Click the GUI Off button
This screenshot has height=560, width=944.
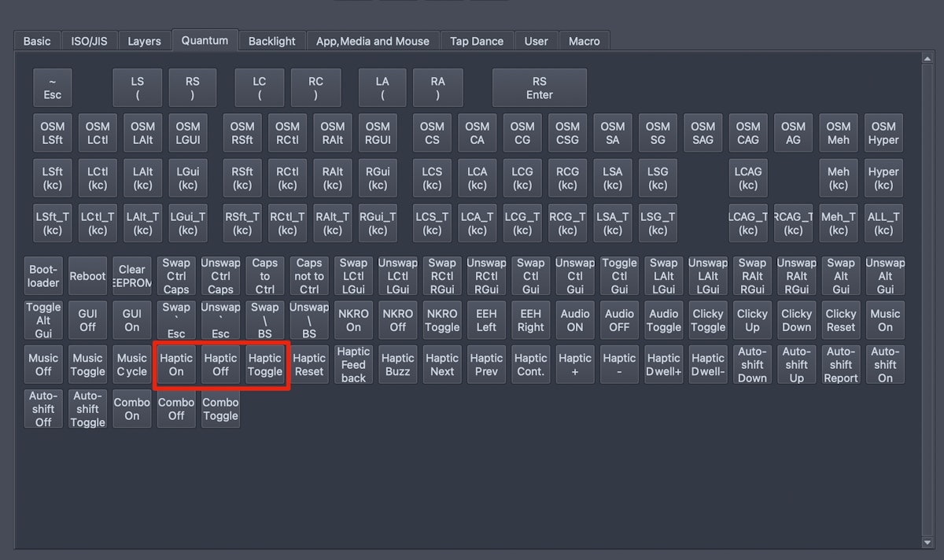[87, 320]
